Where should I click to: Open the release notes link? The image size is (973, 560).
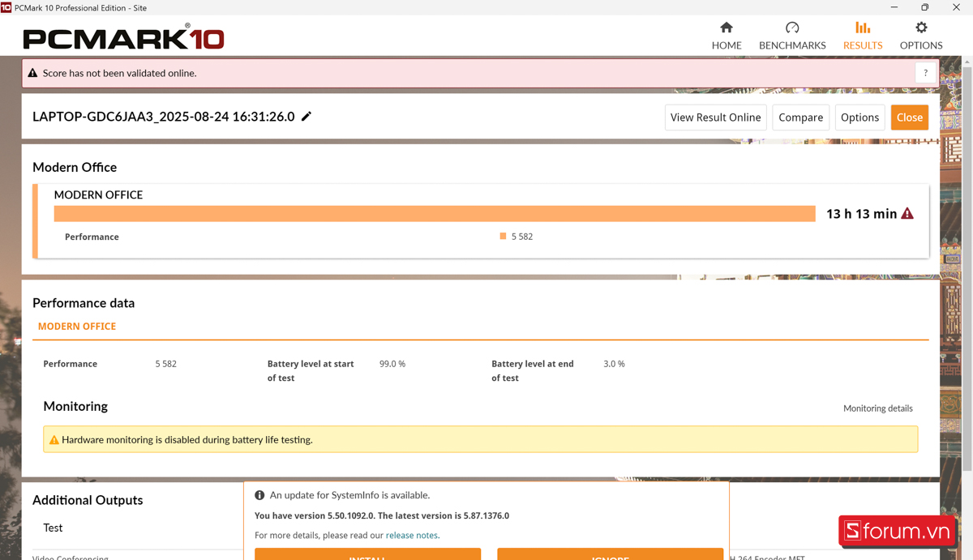click(412, 536)
